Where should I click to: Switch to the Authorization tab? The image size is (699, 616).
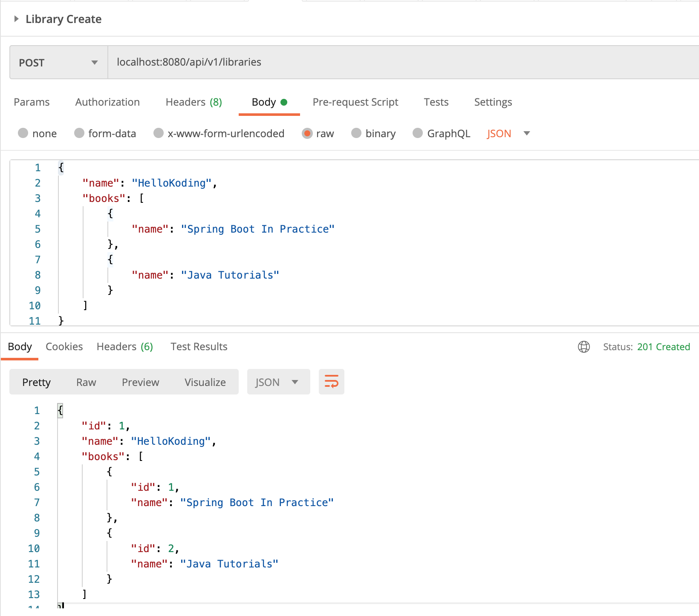[x=107, y=102]
